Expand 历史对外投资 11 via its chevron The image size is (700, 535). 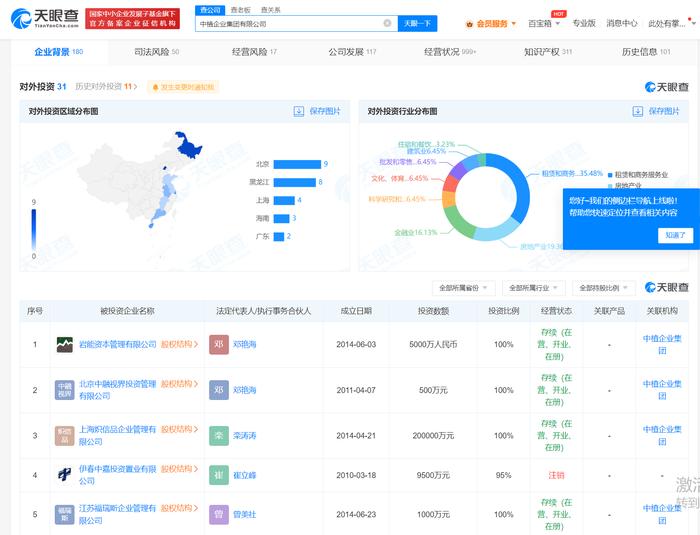coord(136,87)
